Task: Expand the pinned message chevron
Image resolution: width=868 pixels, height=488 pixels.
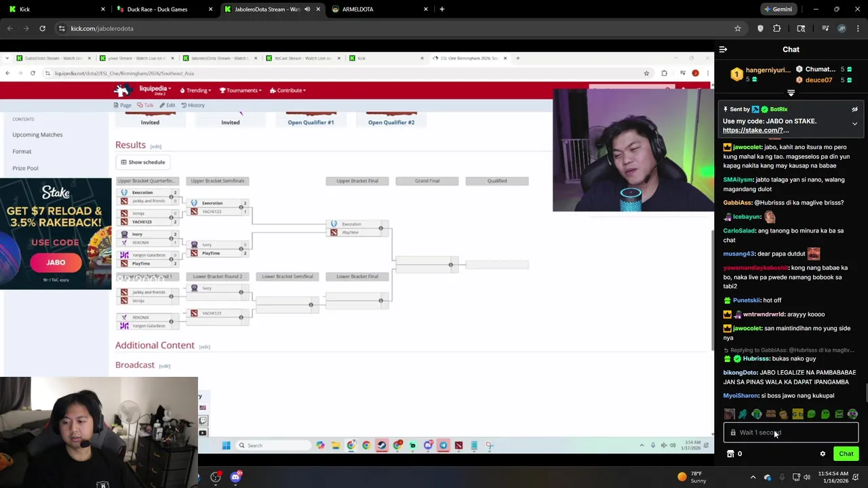Action: click(x=854, y=124)
